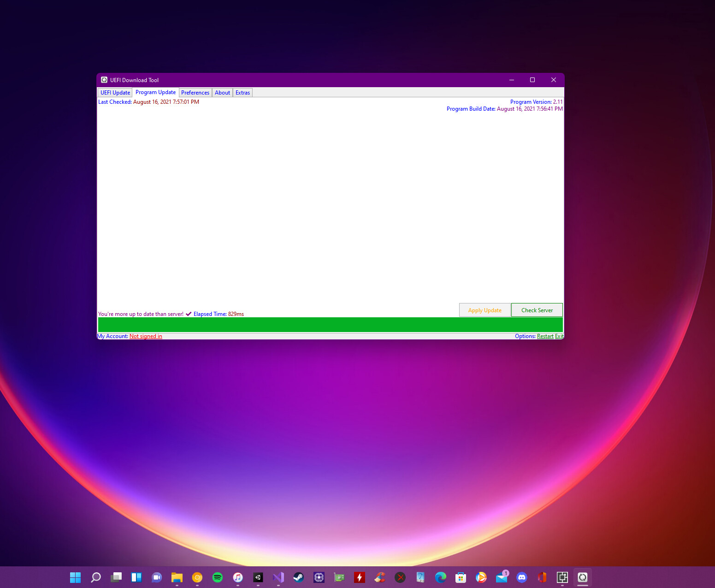Viewport: 715px width, 588px height.
Task: Open Microsoft Edge from taskbar
Action: click(441, 577)
